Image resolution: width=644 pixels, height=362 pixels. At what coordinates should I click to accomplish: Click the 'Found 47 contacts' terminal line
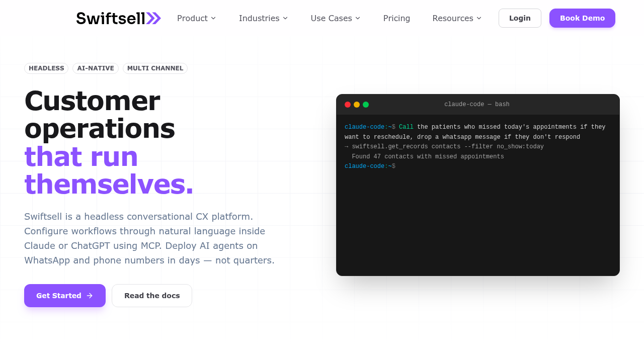tap(428, 157)
